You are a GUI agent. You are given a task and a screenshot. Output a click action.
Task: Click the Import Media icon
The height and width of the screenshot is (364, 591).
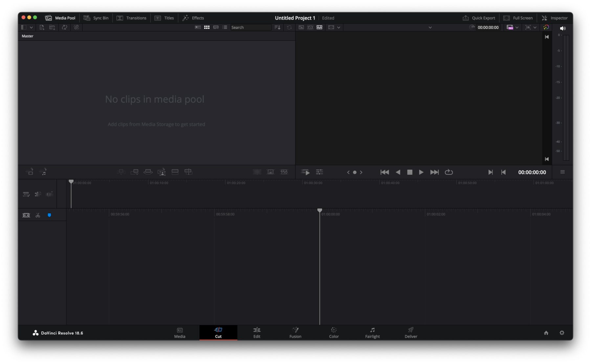click(x=42, y=28)
